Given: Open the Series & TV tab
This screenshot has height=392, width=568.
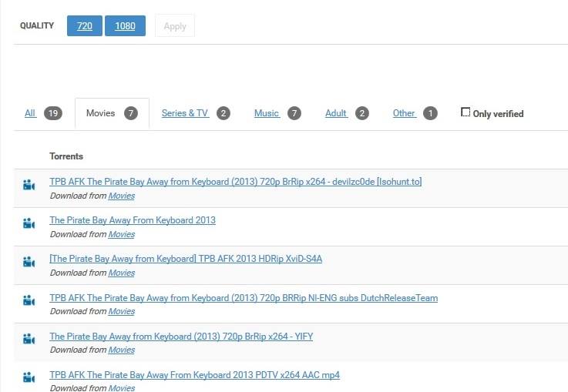Looking at the screenshot, I should tap(185, 113).
